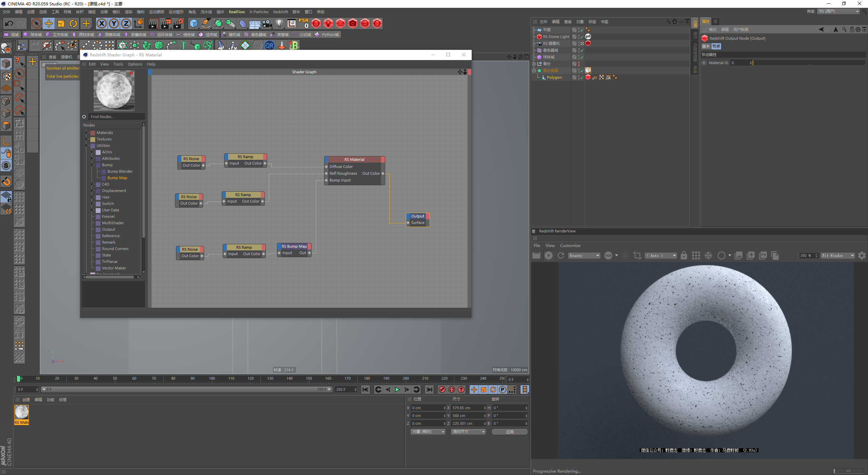Open the Fit Window dropdown
This screenshot has width=868, height=475.
click(x=837, y=255)
